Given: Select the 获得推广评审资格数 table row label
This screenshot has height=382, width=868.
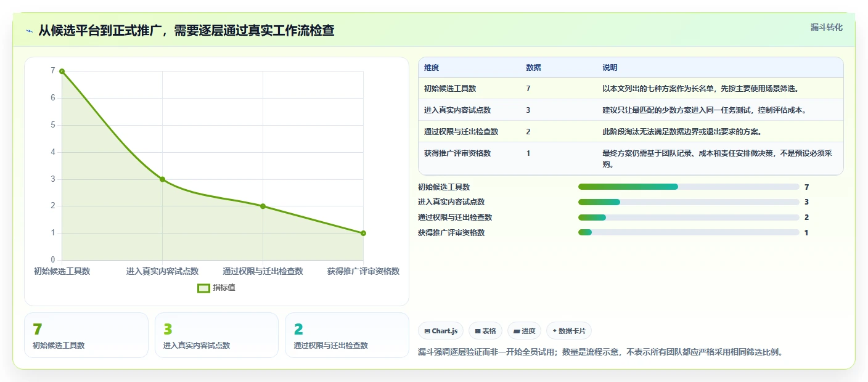Looking at the screenshot, I should pos(457,153).
